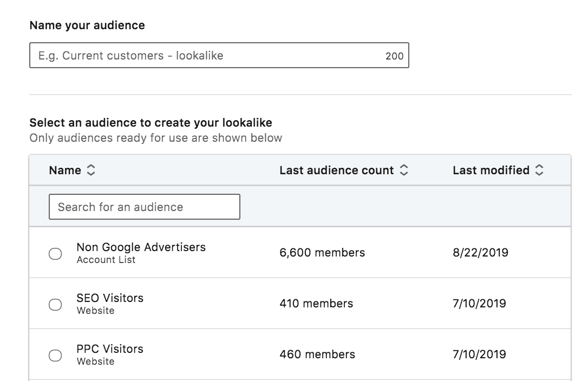Click Website label under PPC Visitors
The image size is (588, 381).
pyautogui.click(x=95, y=362)
